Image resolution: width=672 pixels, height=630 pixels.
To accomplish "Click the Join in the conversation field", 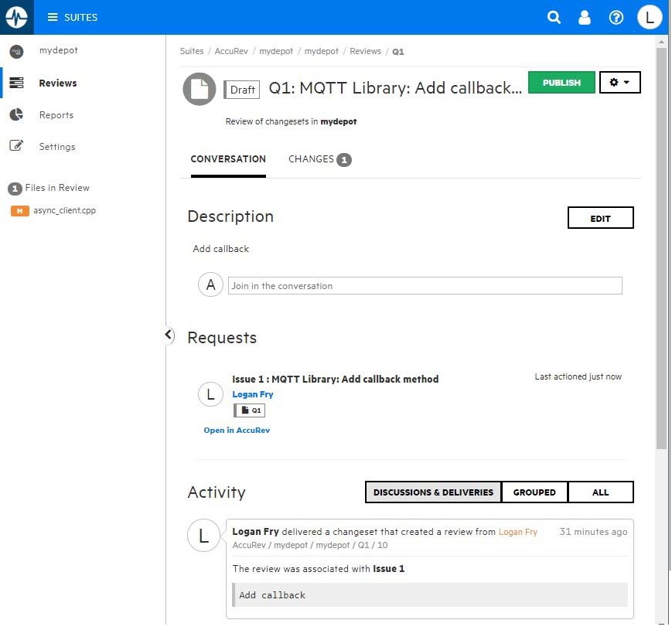I will [x=425, y=286].
